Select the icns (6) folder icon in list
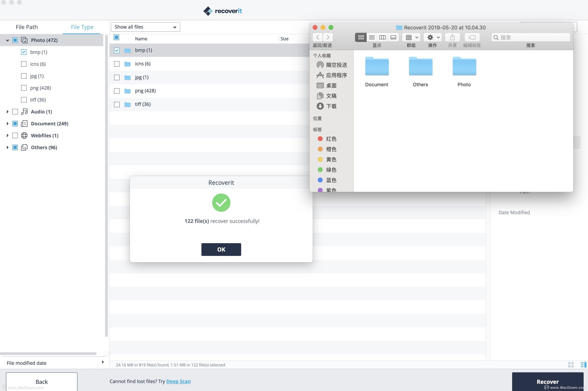 pos(127,64)
